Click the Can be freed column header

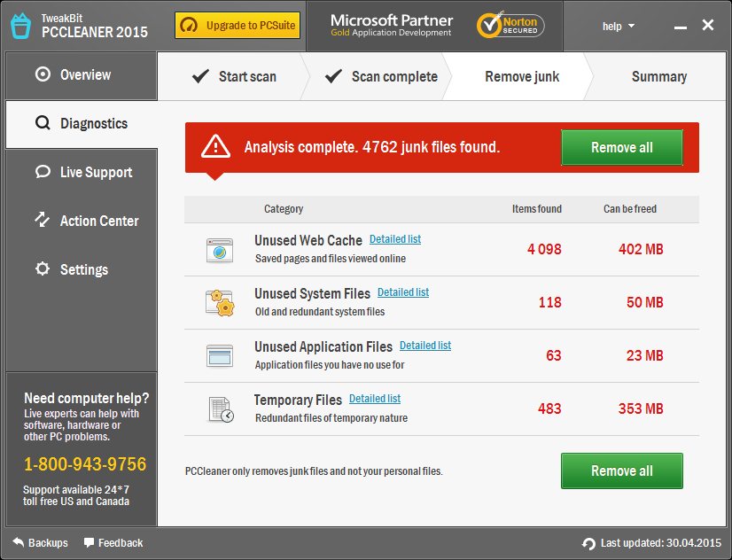pos(630,208)
